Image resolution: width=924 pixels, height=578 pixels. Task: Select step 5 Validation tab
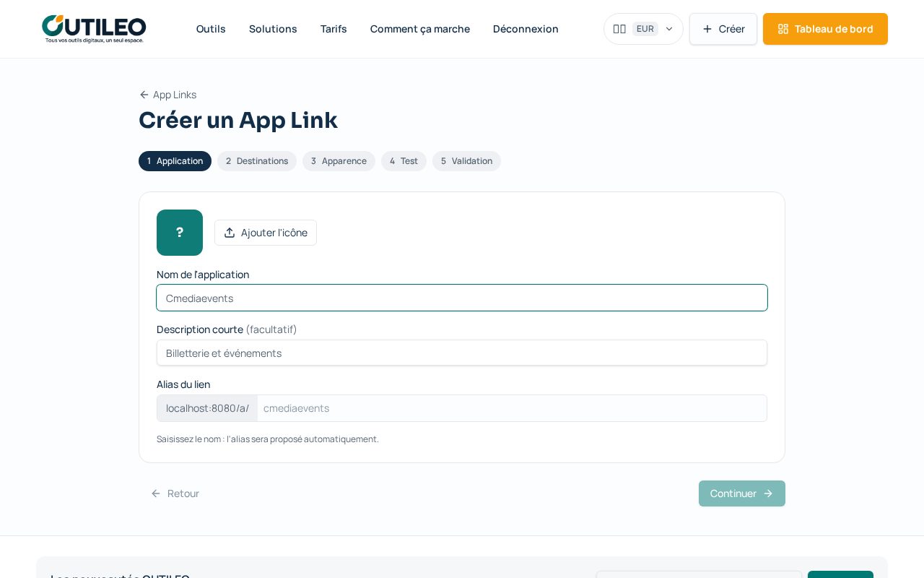[x=466, y=161]
